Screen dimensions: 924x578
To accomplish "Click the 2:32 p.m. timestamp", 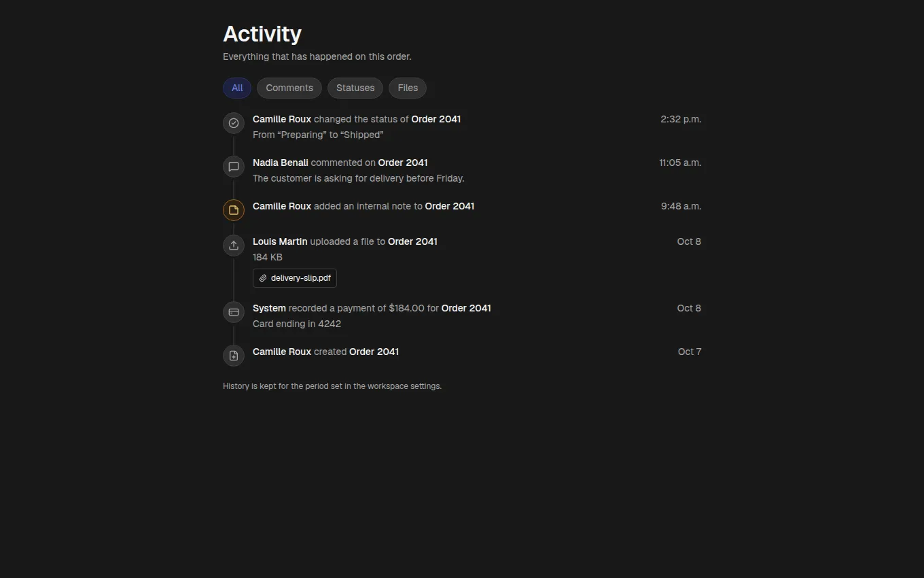I will [681, 119].
